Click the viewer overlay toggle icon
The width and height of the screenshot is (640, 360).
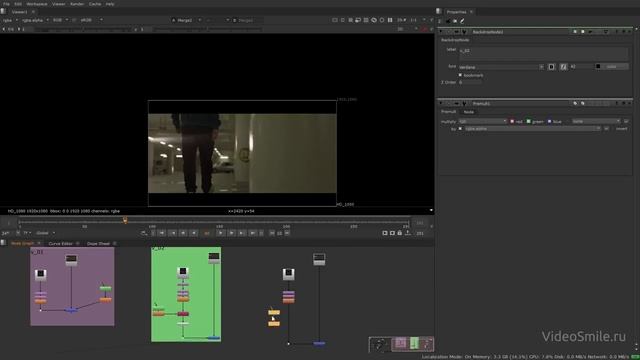click(x=374, y=20)
